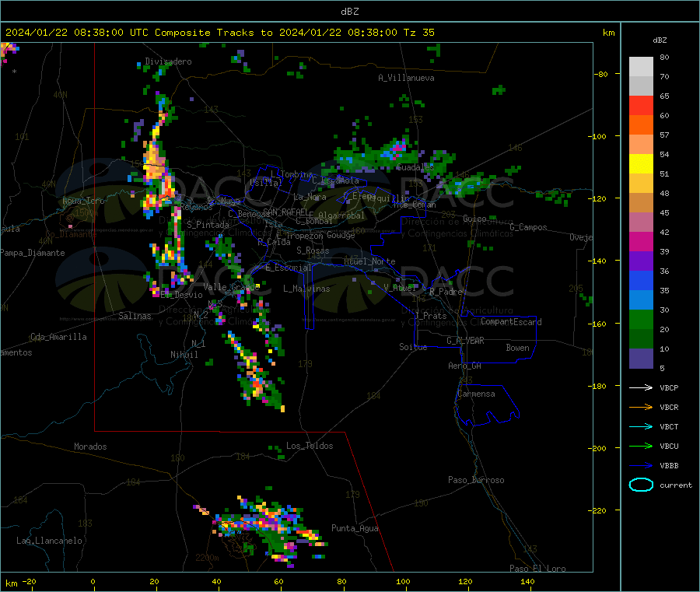Click the Carmensa place label
The width and height of the screenshot is (700, 592).
(x=476, y=394)
